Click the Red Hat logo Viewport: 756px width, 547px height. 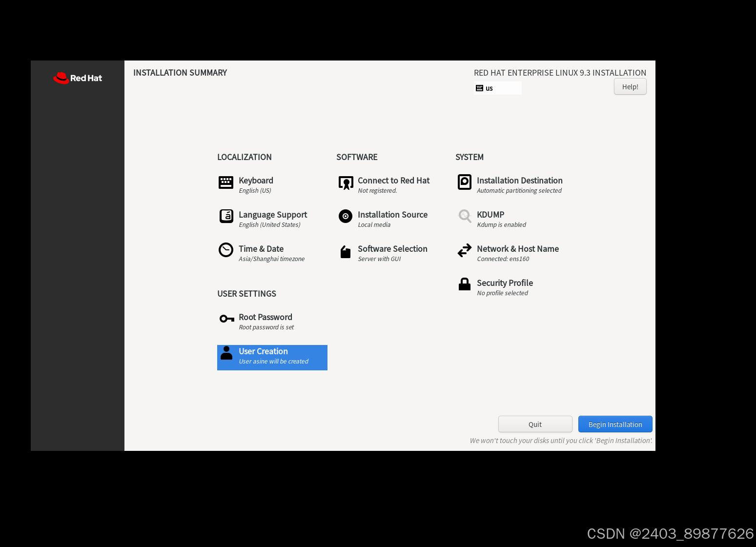[78, 78]
